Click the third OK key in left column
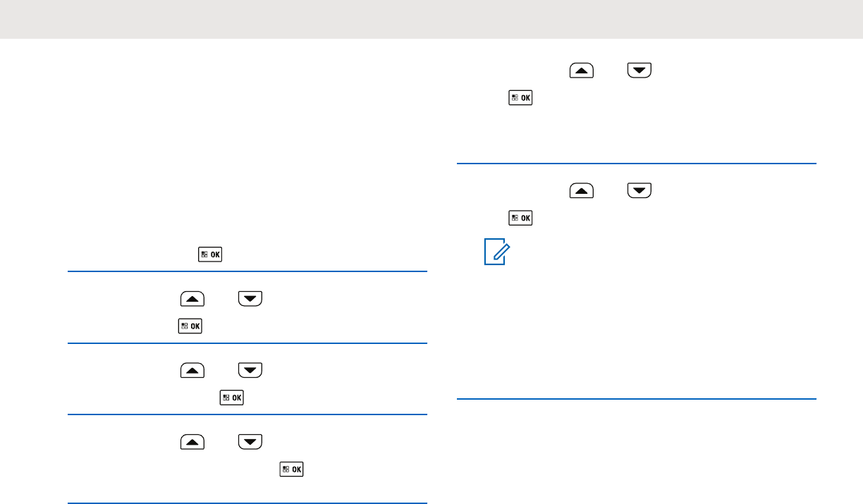The height and width of the screenshot is (504, 863). (233, 398)
